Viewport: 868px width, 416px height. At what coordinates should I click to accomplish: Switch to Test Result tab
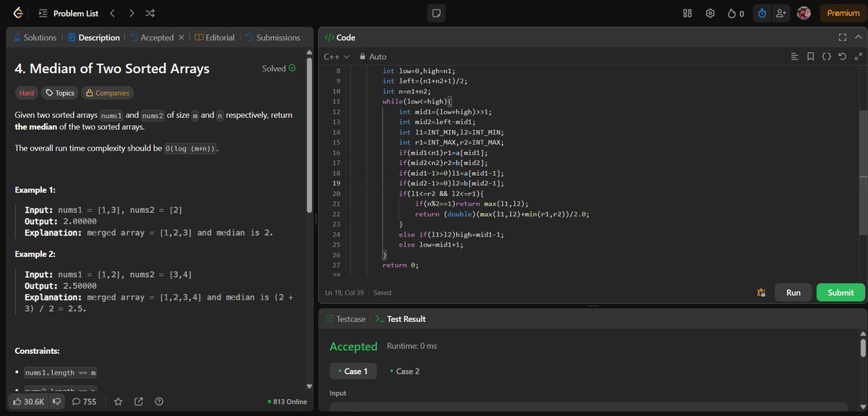point(401,319)
